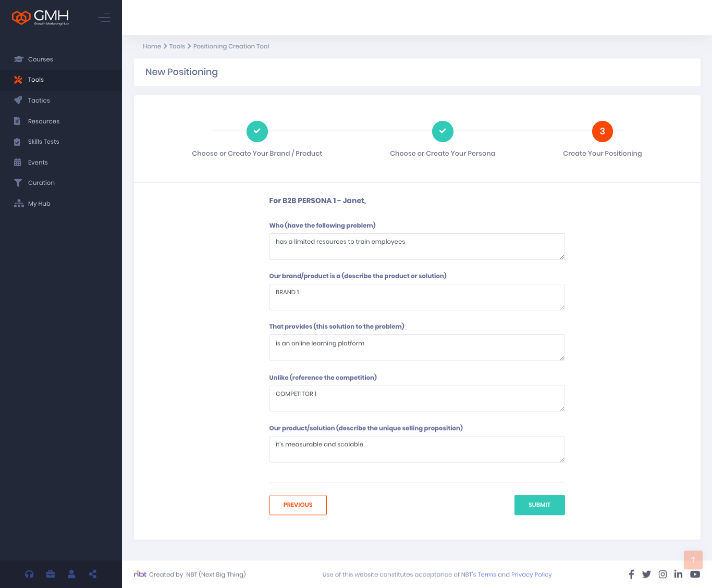This screenshot has height=588, width=712.
Task: Click the 'That provides' solution field
Action: [x=417, y=347]
